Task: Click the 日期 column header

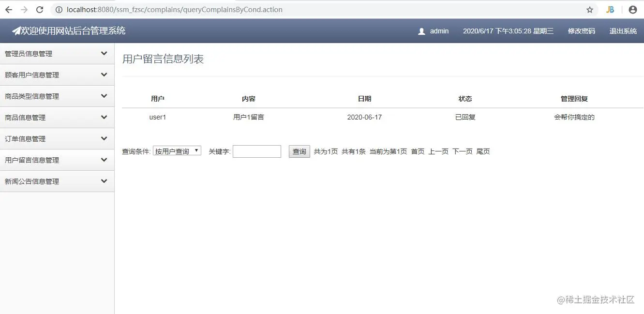Action: (364, 99)
